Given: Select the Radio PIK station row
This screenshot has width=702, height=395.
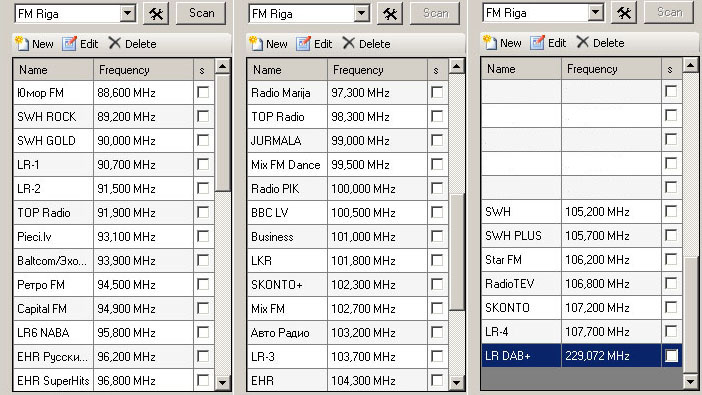Looking at the screenshot, I should [348, 189].
